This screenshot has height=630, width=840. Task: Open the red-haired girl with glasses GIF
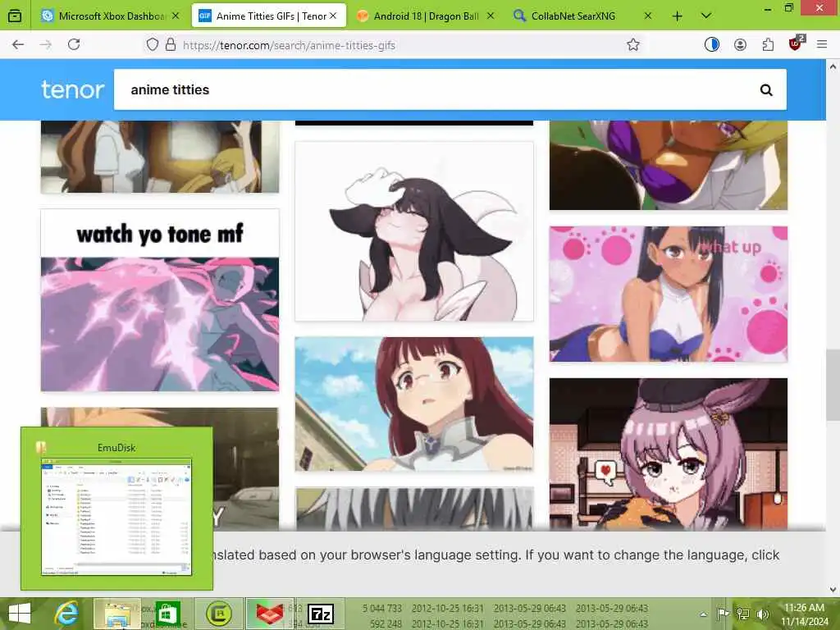[414, 404]
